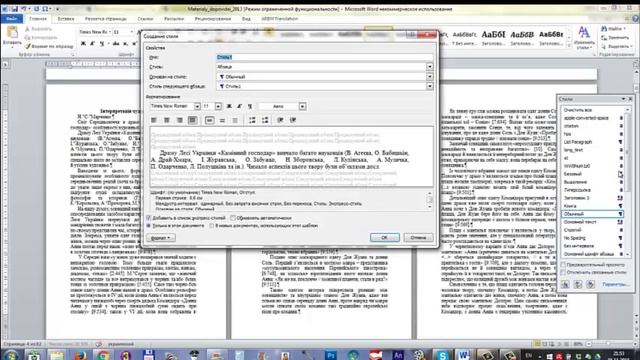This screenshot has width=640, height=360.
Task: Switch to the Page Layout tab
Action: click(106, 19)
